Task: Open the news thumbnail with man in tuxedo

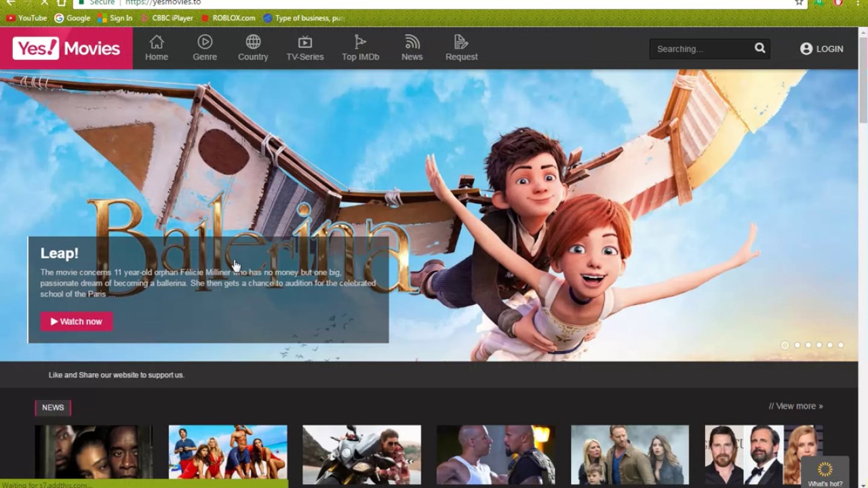Action: 764,453
